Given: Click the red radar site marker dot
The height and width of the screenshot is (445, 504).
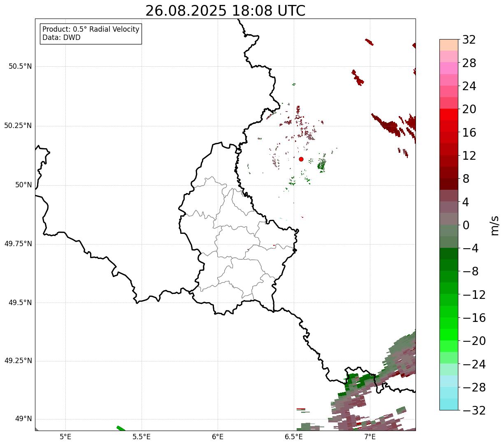Looking at the screenshot, I should click(x=301, y=159).
